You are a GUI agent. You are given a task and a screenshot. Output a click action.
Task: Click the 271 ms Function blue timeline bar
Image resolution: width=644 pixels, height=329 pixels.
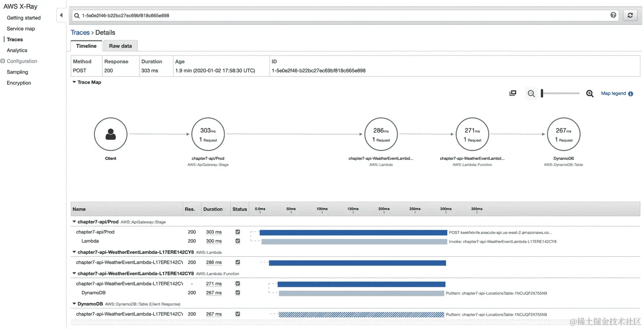tap(361, 284)
